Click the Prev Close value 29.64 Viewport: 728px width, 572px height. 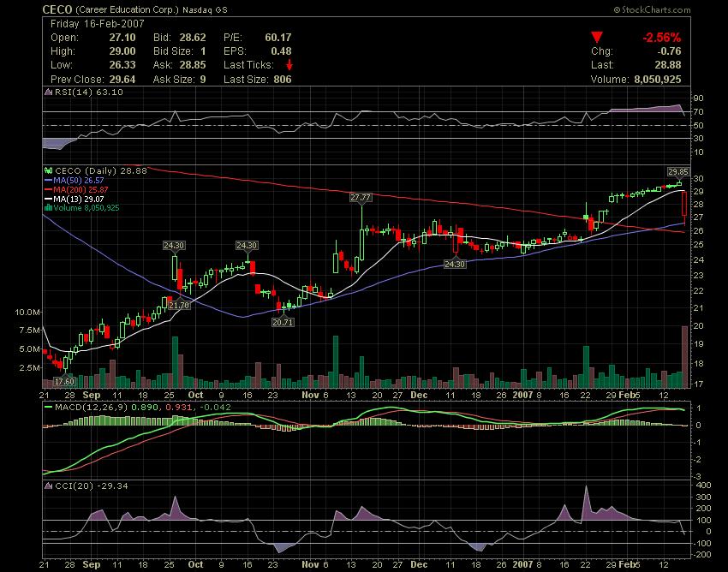pos(122,80)
